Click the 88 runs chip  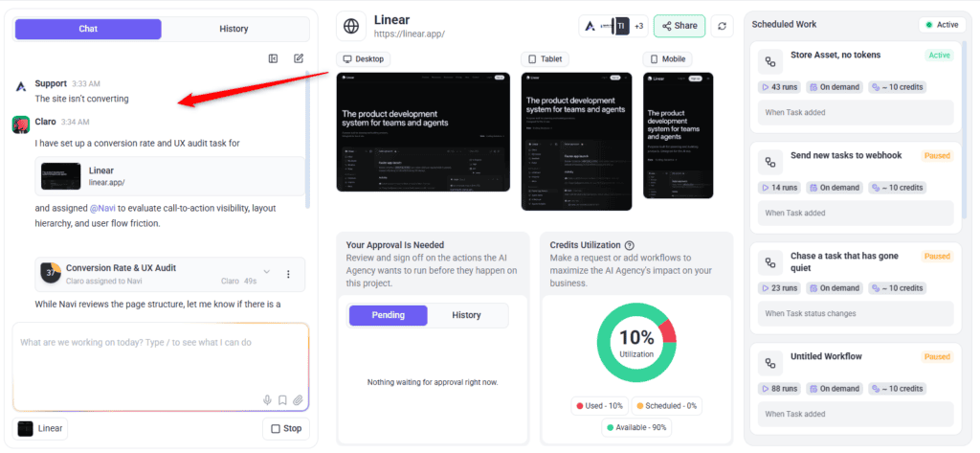pyautogui.click(x=779, y=389)
